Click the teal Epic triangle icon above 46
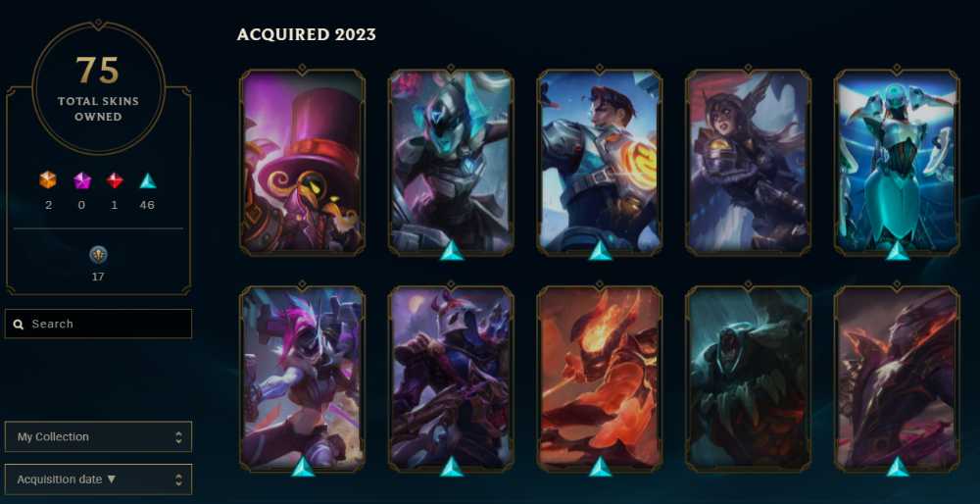Viewport: 980px width, 504px height. click(x=148, y=180)
